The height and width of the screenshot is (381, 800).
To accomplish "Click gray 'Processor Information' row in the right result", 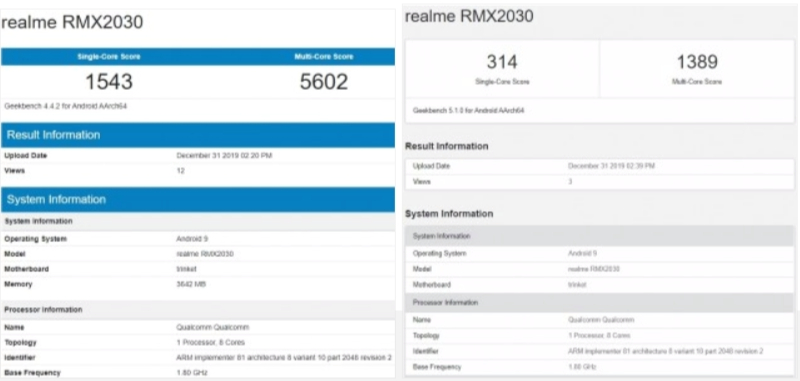I will (599, 302).
